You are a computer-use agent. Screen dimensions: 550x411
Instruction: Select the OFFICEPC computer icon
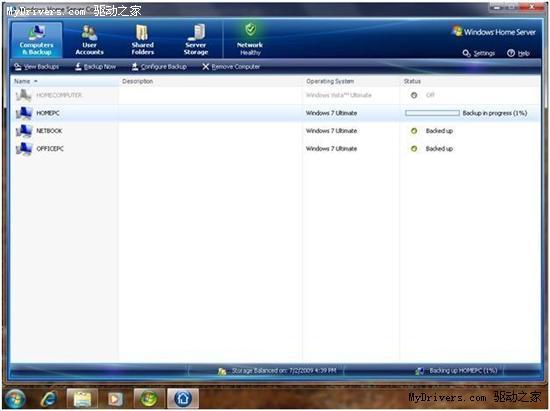24,149
